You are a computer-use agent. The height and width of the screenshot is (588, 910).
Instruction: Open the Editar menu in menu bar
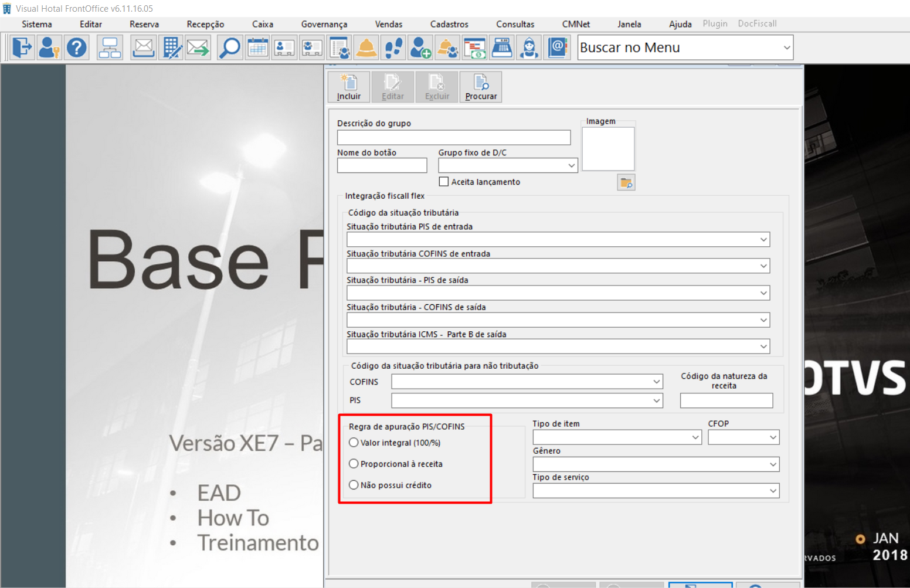tap(91, 24)
